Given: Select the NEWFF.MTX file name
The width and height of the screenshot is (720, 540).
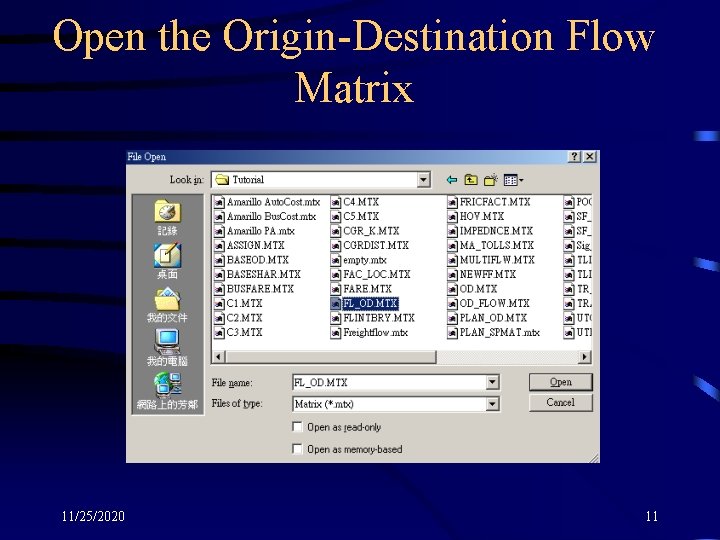Looking at the screenshot, I should point(488,275).
